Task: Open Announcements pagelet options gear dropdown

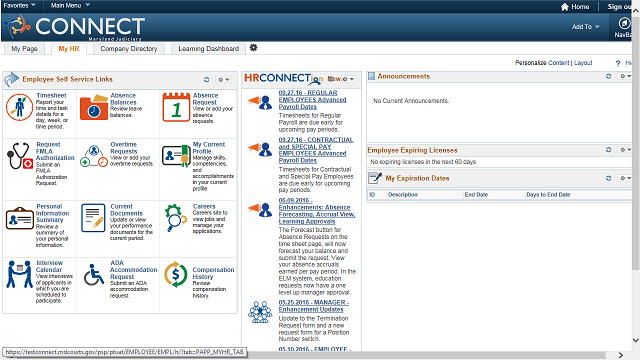Action: click(625, 76)
